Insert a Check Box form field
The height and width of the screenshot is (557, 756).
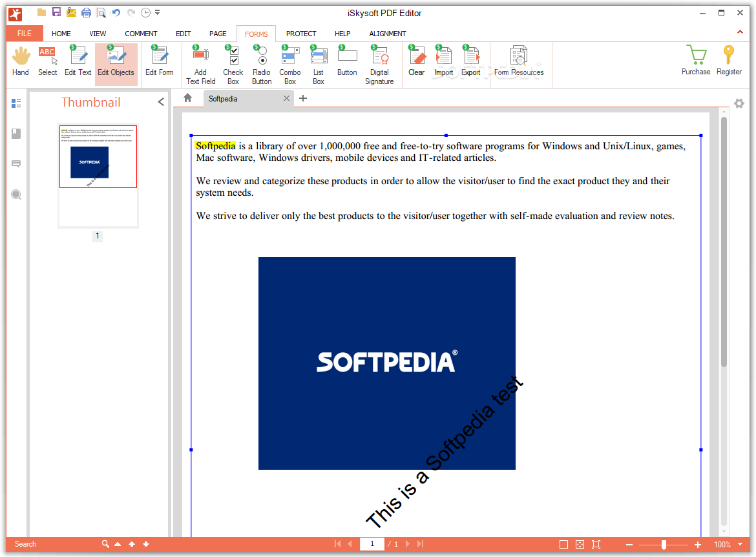pos(233,65)
